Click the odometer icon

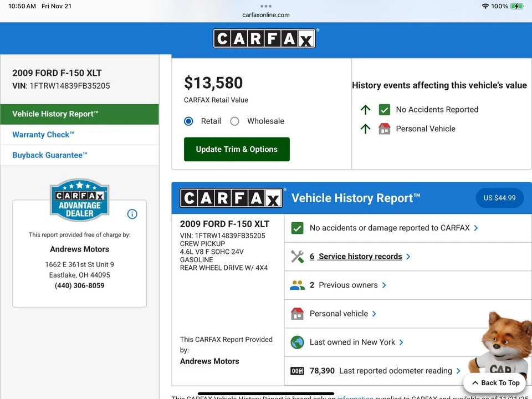(297, 371)
